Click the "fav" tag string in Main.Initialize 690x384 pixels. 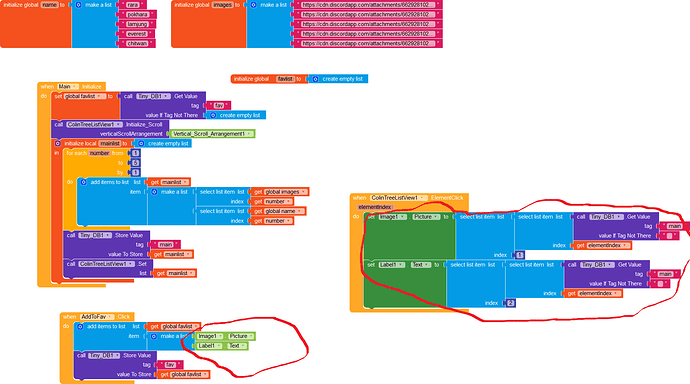pyautogui.click(x=219, y=106)
